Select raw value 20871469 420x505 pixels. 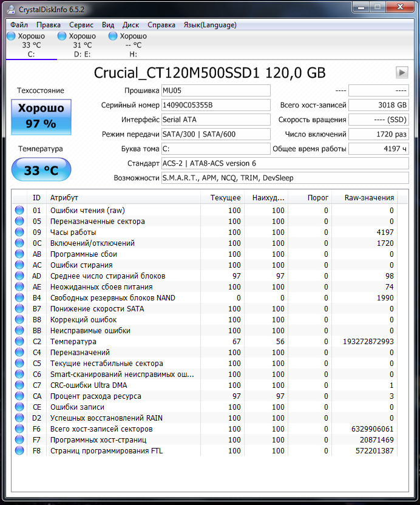[377, 440]
